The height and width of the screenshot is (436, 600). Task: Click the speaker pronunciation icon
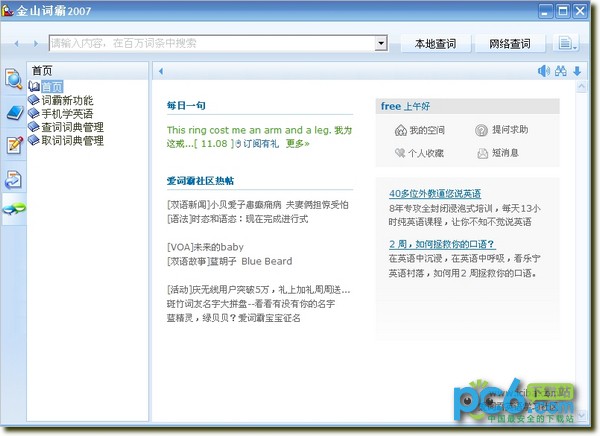(x=543, y=71)
